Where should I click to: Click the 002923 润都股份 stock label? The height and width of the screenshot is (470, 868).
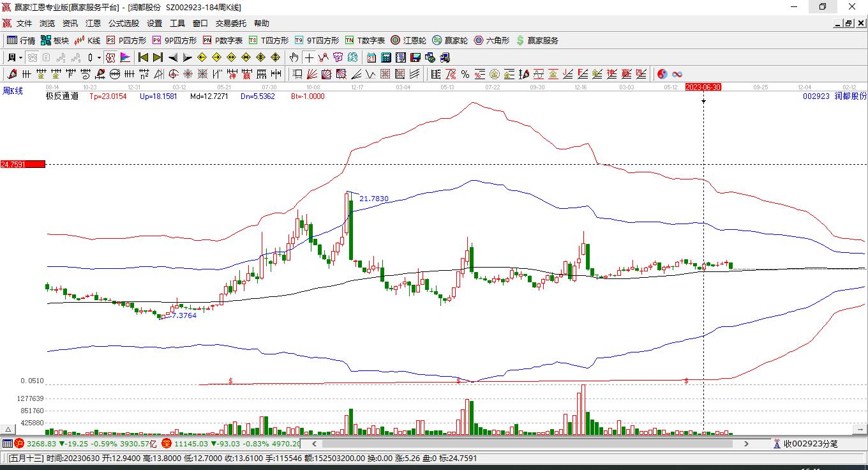point(835,96)
